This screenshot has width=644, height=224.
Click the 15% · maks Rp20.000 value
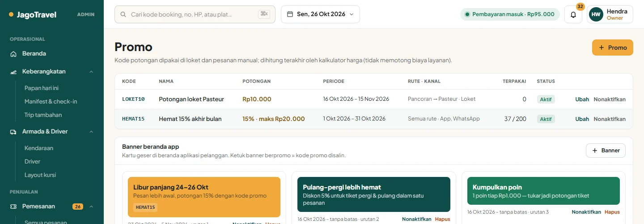pos(274,119)
